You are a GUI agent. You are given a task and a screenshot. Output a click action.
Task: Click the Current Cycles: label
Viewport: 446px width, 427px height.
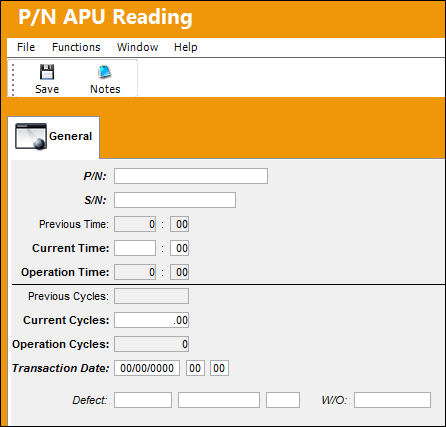coord(66,320)
